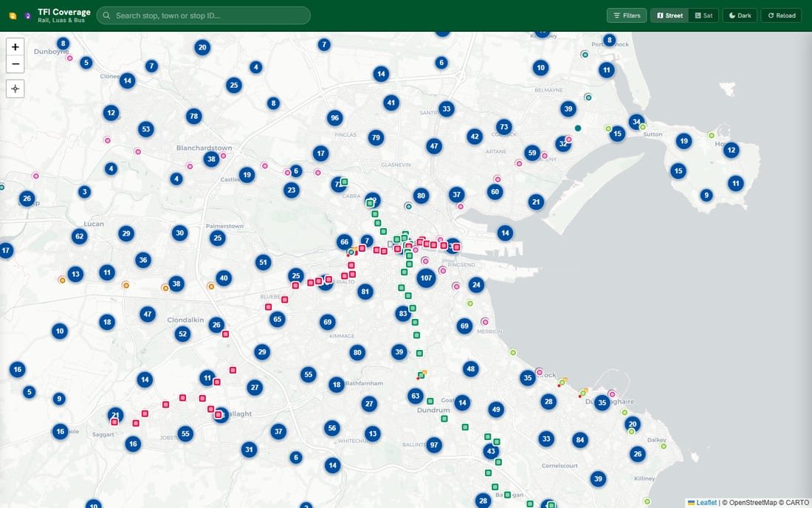Expand the 53 stop cluster
Screen dimensions: 812x508
pos(146,129)
